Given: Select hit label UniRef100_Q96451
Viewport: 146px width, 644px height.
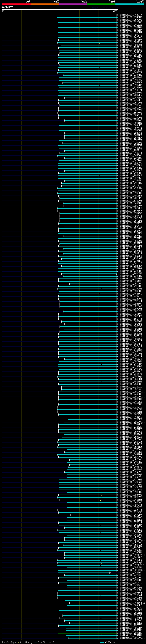Looking at the screenshot, I should [131, 567].
